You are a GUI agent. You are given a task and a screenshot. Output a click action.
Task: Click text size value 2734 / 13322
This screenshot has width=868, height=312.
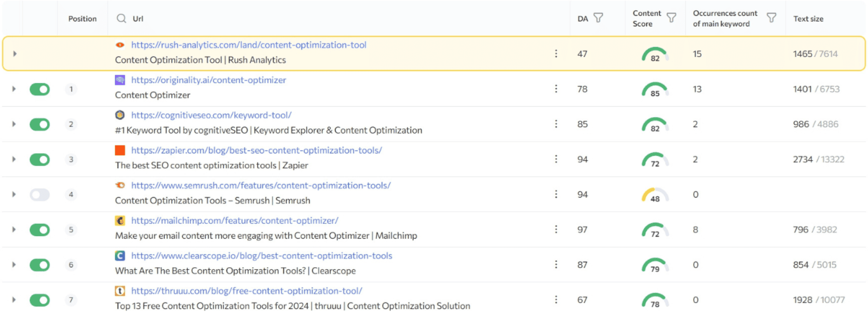819,159
